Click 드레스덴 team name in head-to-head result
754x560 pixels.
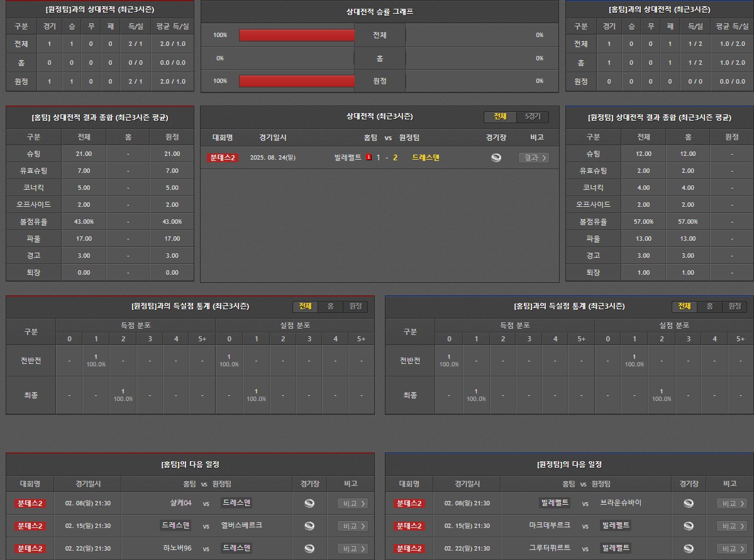(x=426, y=158)
